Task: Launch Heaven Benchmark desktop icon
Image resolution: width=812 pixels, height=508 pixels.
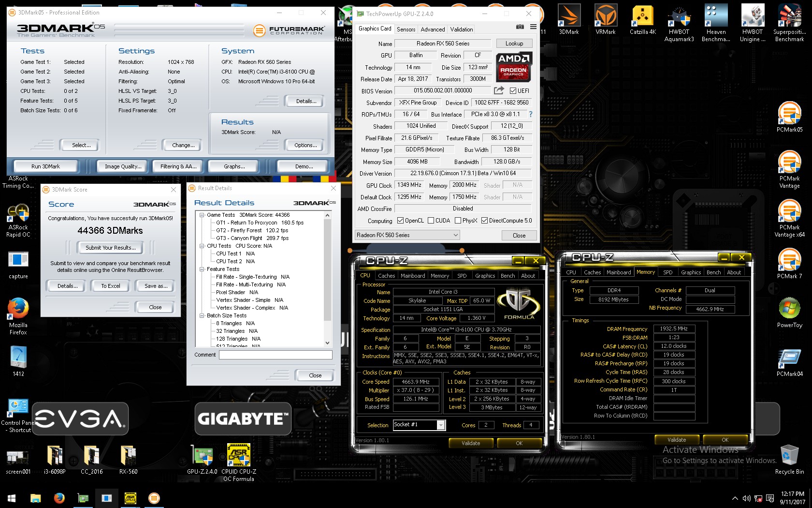Action: 716,23
